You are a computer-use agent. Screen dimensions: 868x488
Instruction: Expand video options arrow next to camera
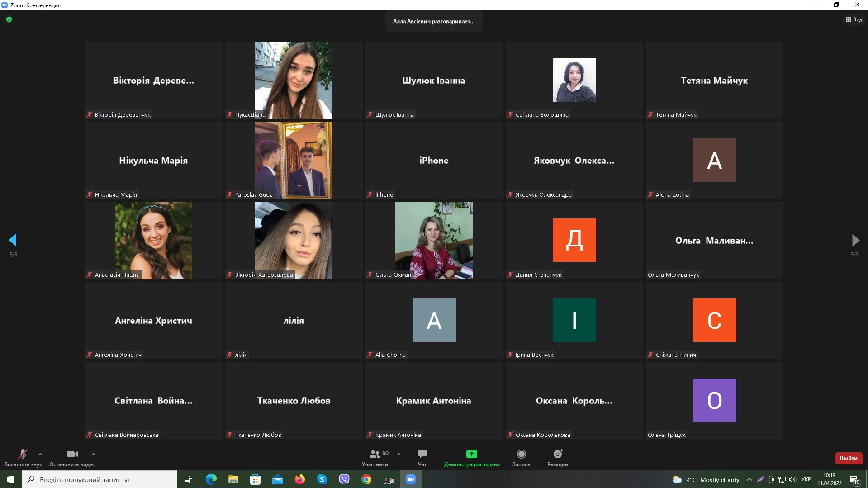[x=94, y=454]
